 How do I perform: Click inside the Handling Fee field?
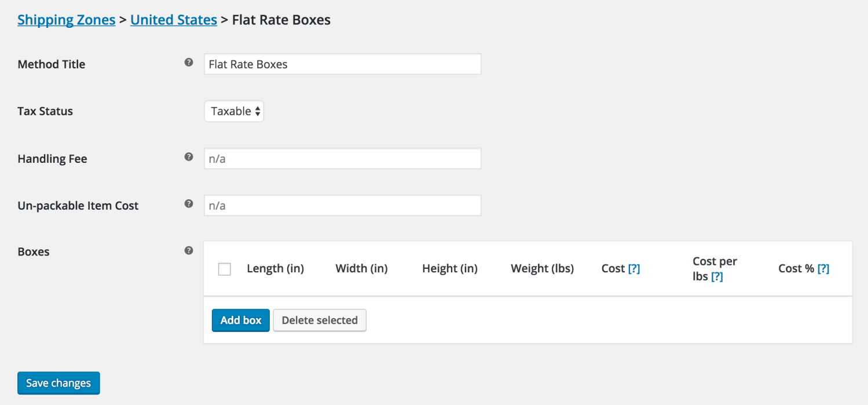click(342, 158)
